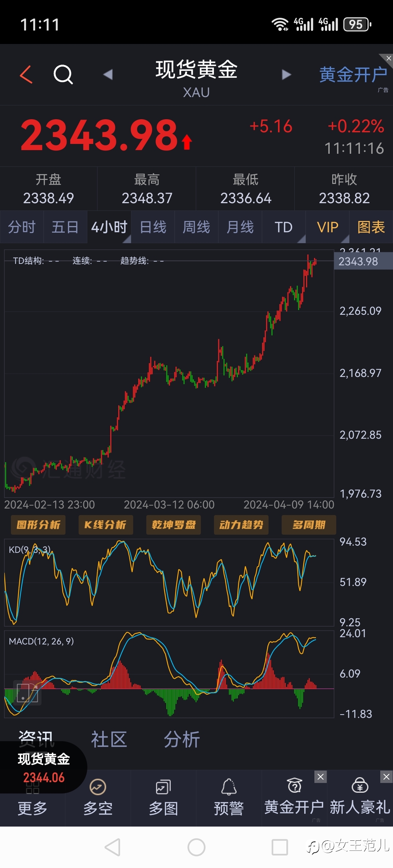Tap the 2343.98 price tag on chart axis
The image size is (393, 868).
[x=363, y=261]
